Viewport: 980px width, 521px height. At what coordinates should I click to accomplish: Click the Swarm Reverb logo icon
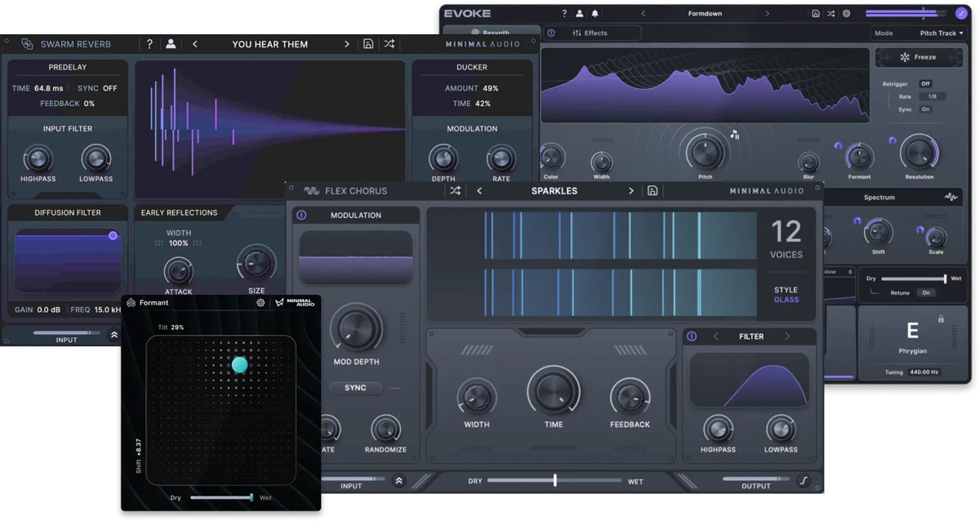(27, 44)
